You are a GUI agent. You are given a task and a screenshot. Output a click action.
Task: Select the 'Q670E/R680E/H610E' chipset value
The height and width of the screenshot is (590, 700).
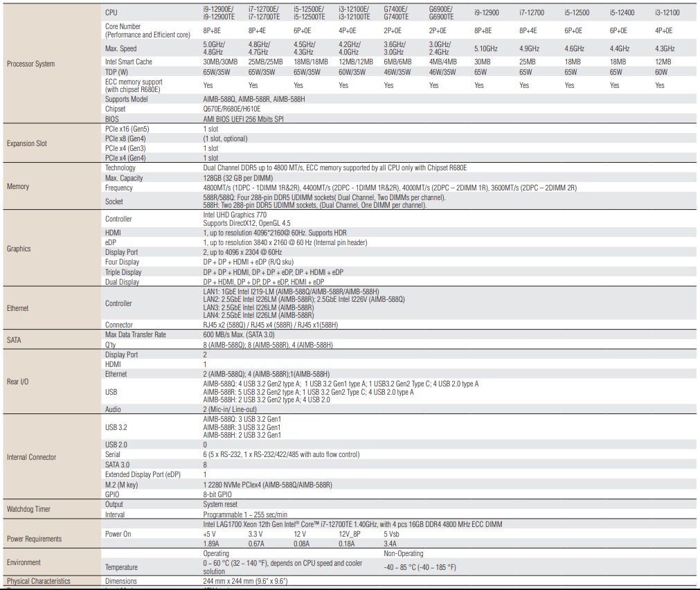pyautogui.click(x=232, y=109)
